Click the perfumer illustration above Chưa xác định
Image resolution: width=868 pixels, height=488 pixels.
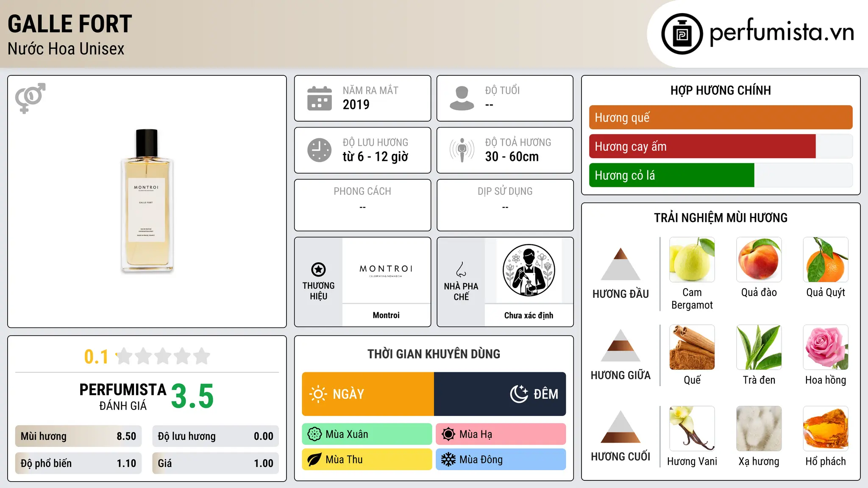pyautogui.click(x=529, y=270)
